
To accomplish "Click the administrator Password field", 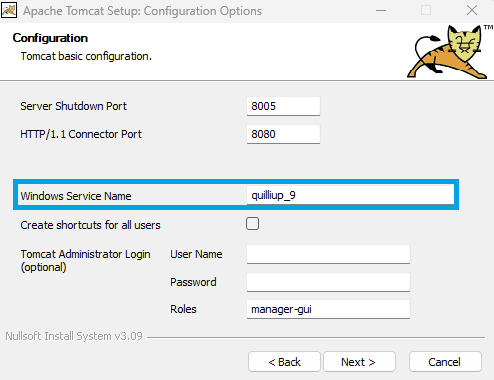I will tap(328, 282).
